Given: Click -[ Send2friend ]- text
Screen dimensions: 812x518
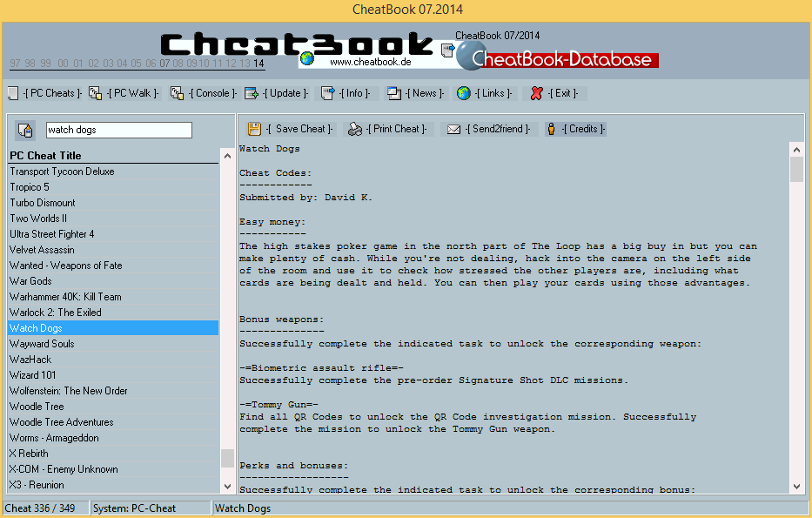Looking at the screenshot, I should click(x=498, y=129).
